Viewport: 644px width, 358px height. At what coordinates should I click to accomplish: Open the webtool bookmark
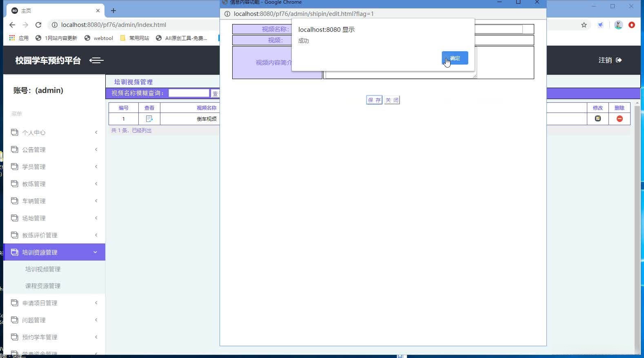(x=99, y=38)
